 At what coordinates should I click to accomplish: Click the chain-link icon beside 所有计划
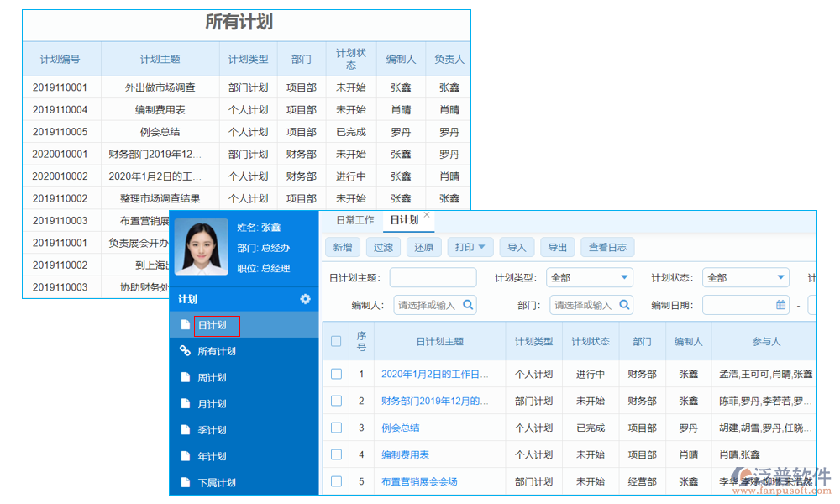[186, 351]
